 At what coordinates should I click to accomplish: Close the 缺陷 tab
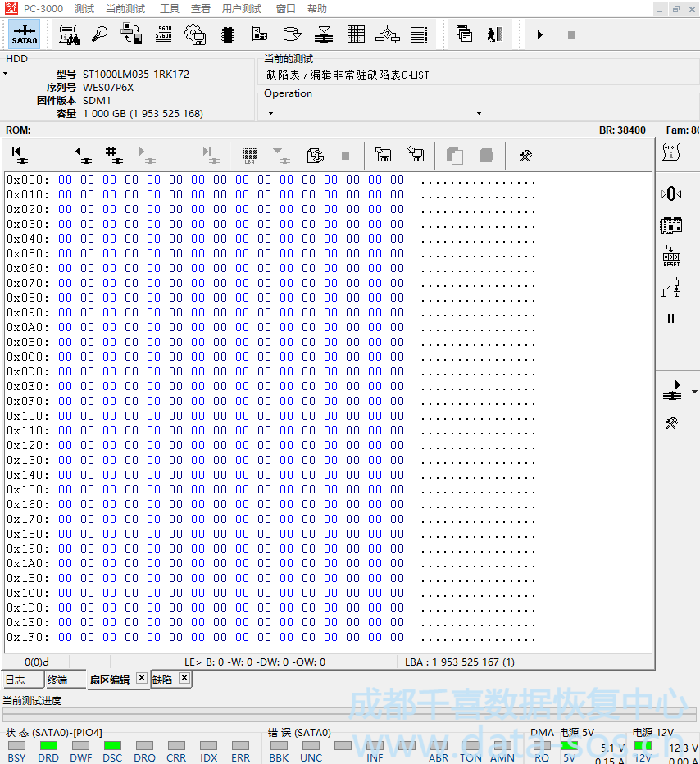pos(184,678)
